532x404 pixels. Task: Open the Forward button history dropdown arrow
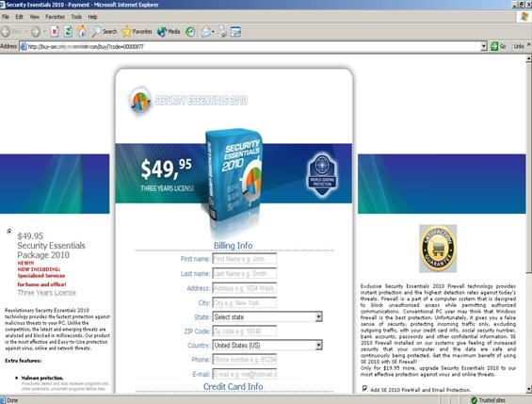tap(44, 32)
